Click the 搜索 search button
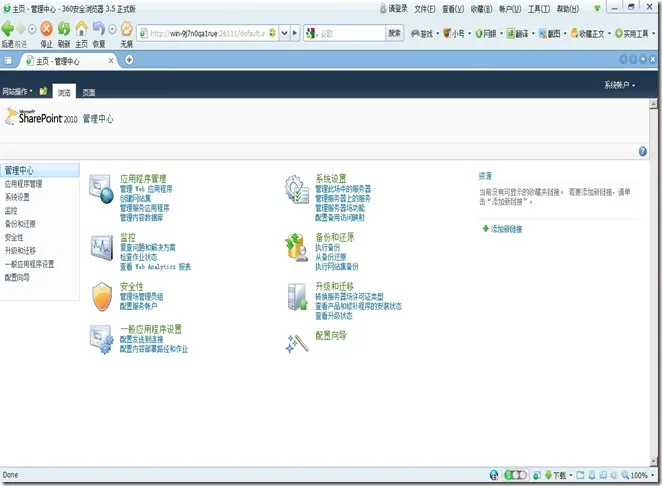The image size is (662, 486). coord(394,33)
